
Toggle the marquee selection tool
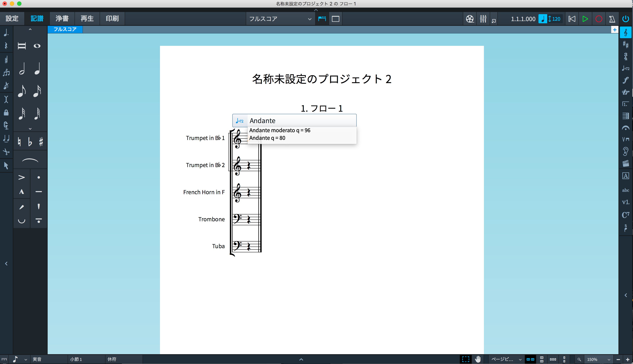point(466,359)
